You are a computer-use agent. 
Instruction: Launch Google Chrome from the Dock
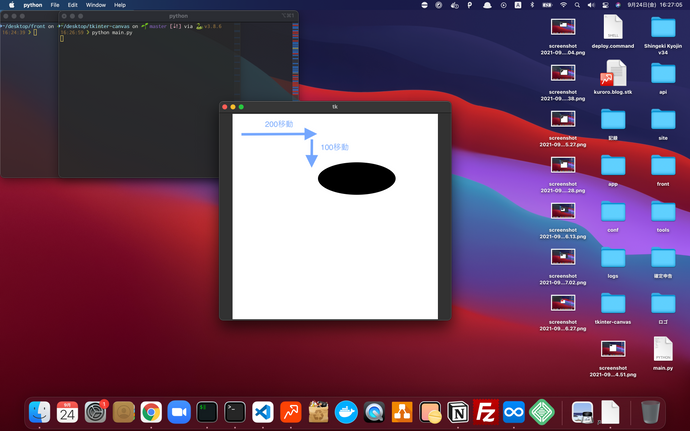(x=151, y=413)
